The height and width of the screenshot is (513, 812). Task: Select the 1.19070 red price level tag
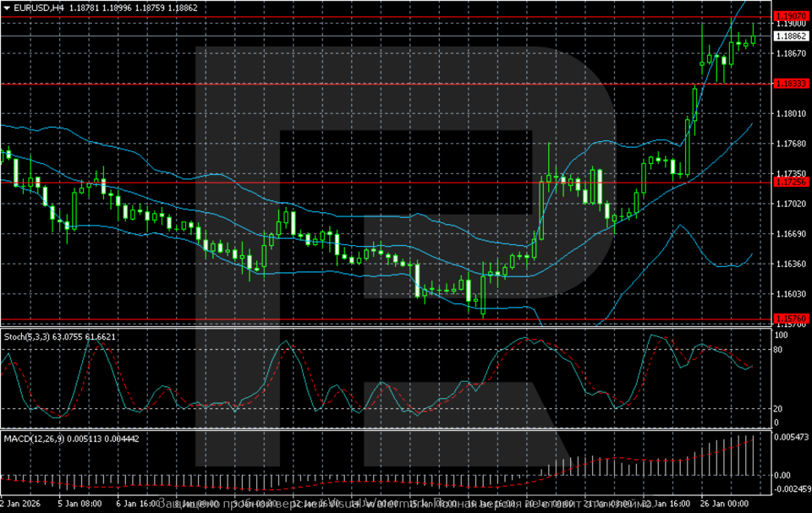(792, 16)
